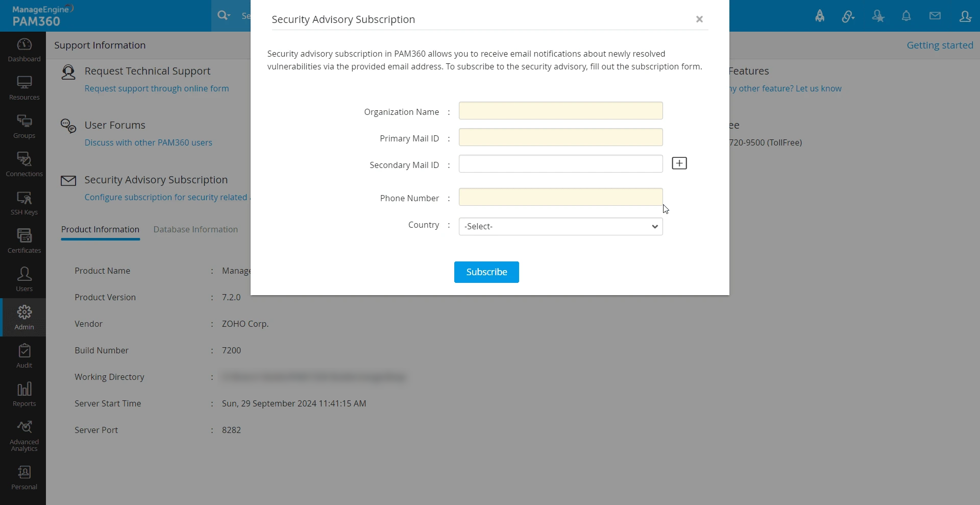Open the Reports sidebar icon
The width and height of the screenshot is (980, 505).
coord(24,394)
